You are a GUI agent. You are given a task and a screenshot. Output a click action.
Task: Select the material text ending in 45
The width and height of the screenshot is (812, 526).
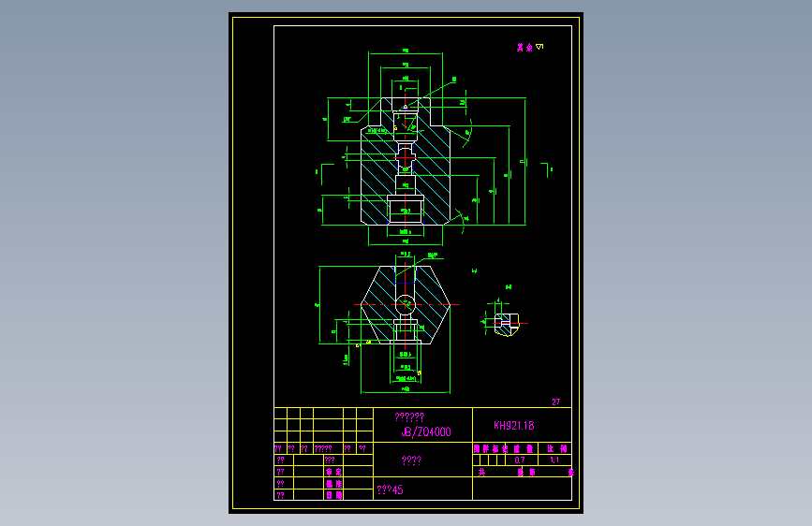click(390, 489)
